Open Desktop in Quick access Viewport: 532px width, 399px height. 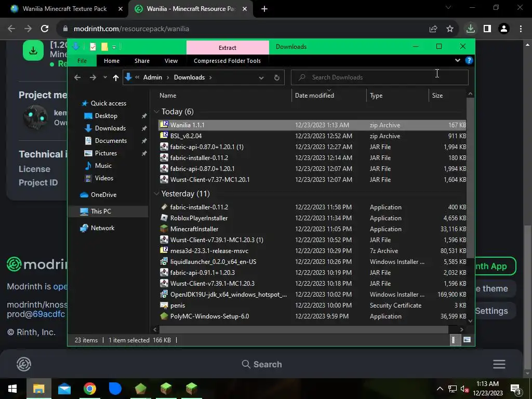click(106, 116)
